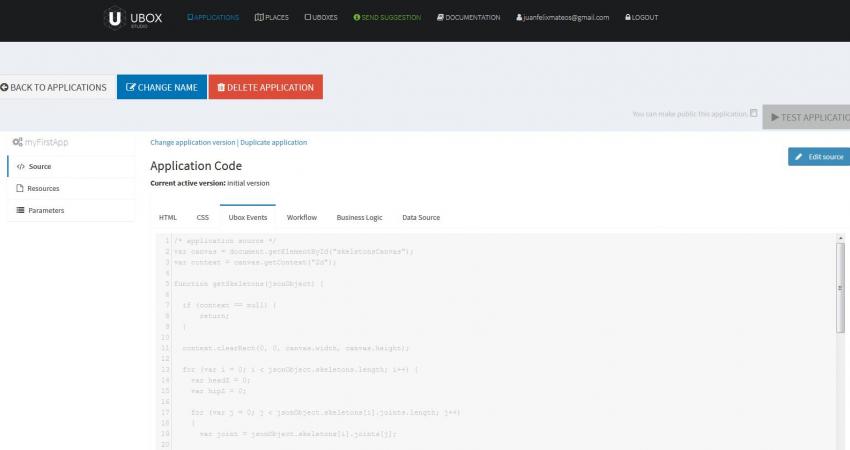850x450 pixels.
Task: Click the myFirstApp gears icon
Action: click(17, 142)
